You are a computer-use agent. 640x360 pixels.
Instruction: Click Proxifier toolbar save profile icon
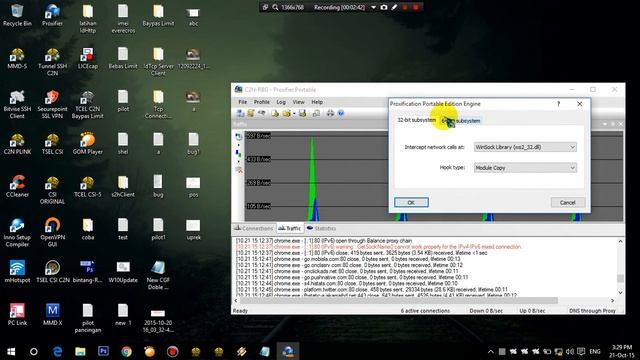[x=302, y=113]
